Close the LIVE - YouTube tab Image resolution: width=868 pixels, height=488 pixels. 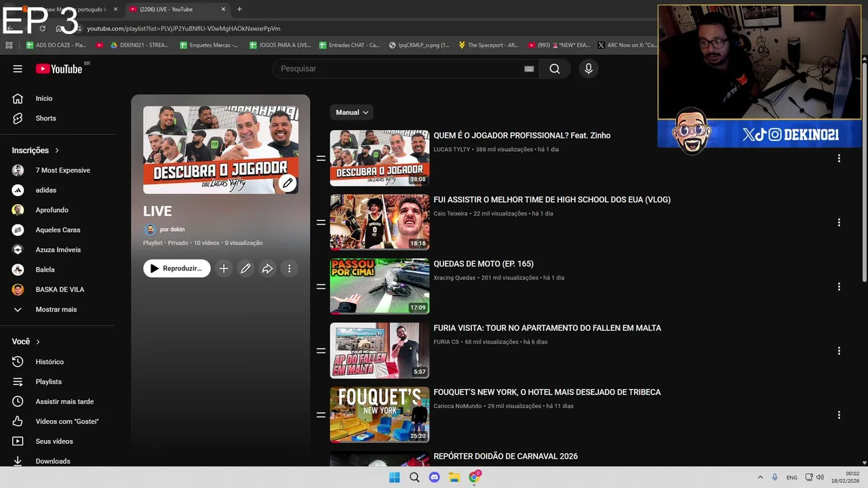click(223, 9)
